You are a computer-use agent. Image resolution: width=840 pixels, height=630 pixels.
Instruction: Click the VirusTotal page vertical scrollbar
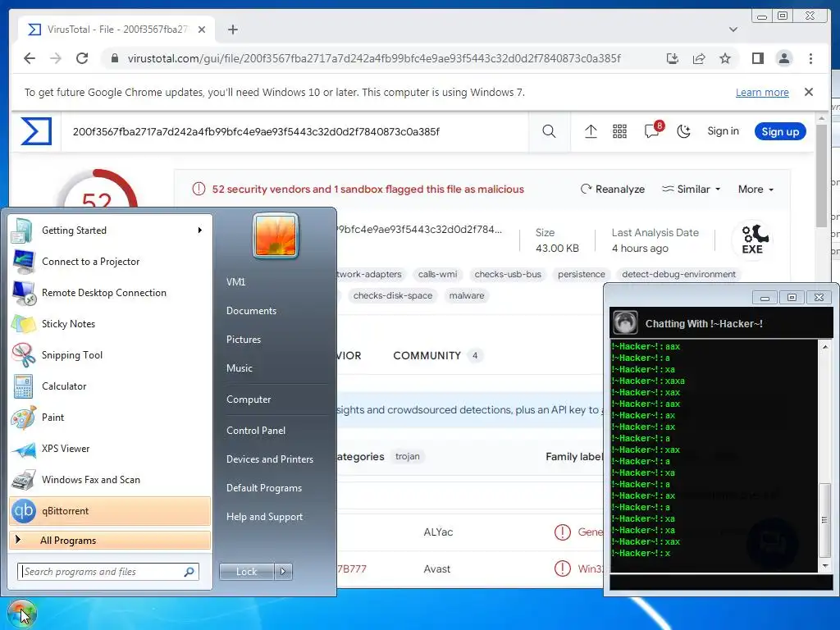[822, 177]
